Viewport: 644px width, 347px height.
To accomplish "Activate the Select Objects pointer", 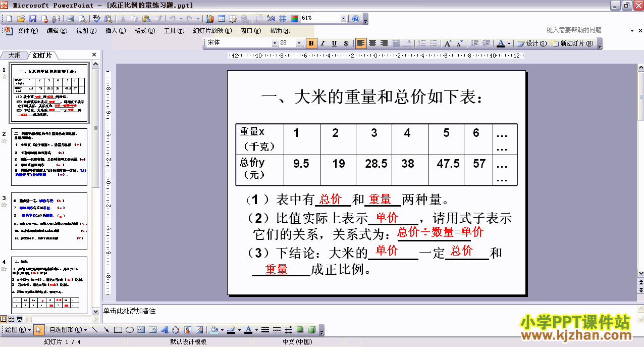I will (38, 330).
